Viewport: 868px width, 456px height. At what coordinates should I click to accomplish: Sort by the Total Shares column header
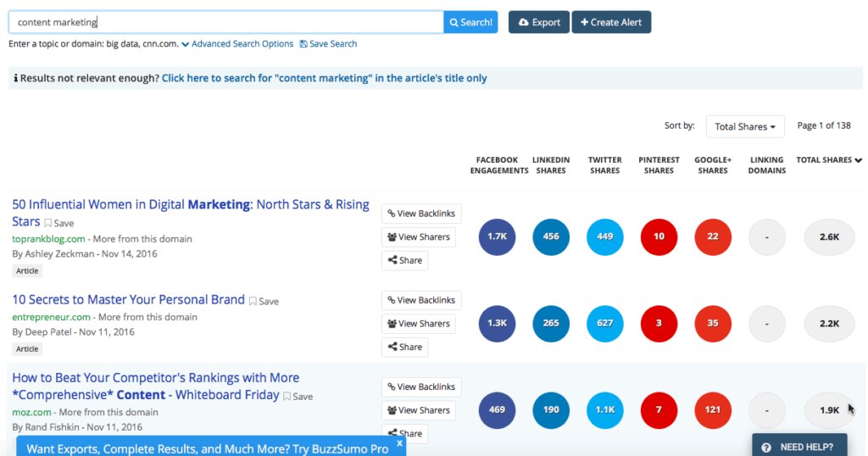(829, 160)
